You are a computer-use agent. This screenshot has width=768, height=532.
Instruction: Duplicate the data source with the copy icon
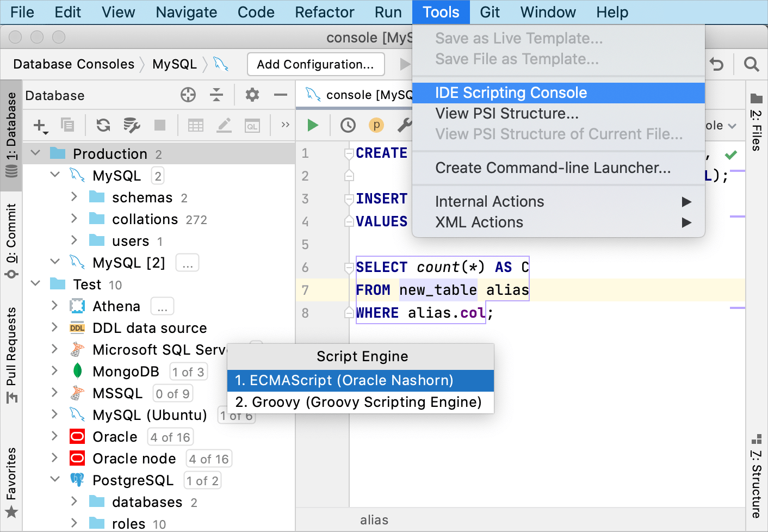coord(67,125)
